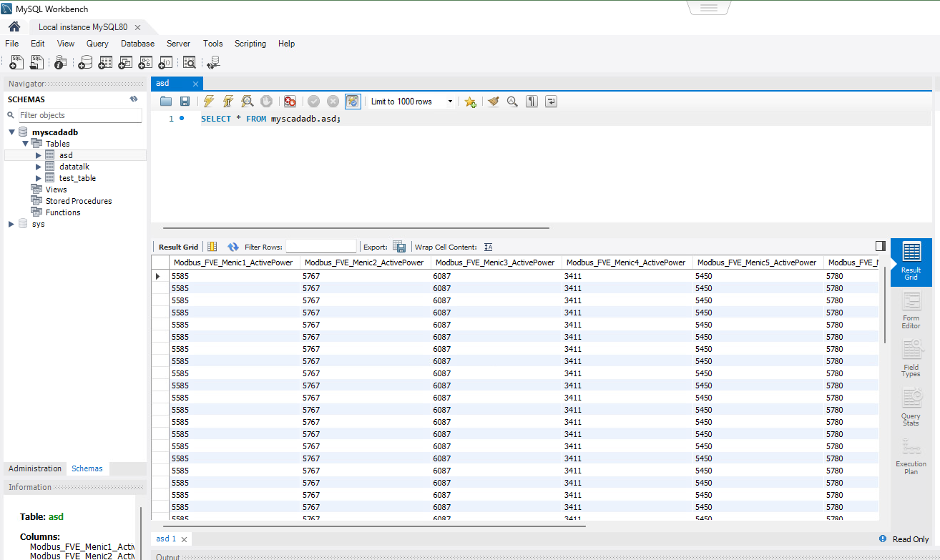The image size is (940, 560).
Task: Toggle the result grid form view icon
Action: 212,247
